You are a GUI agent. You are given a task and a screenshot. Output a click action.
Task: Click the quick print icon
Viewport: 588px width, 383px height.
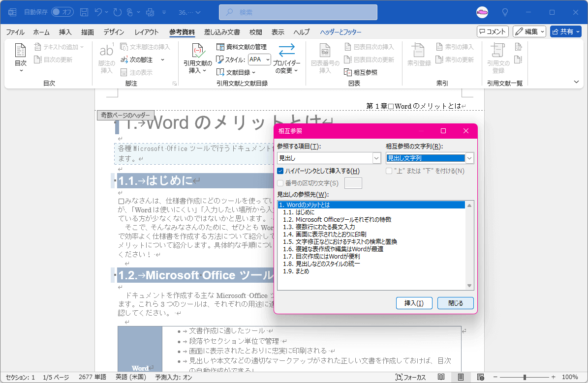(150, 12)
